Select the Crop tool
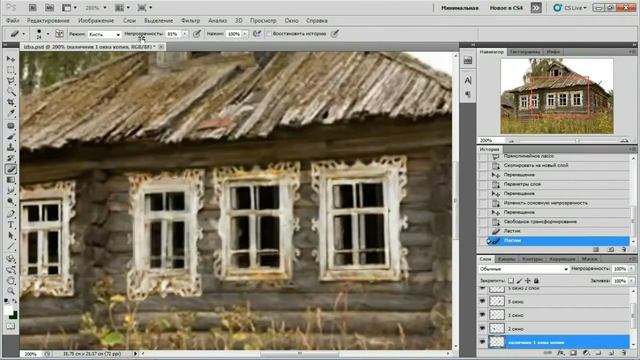 (x=11, y=102)
